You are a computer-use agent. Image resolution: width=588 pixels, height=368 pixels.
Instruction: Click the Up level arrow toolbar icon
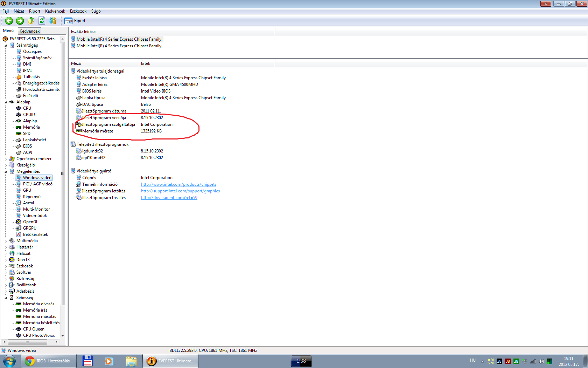click(31, 21)
